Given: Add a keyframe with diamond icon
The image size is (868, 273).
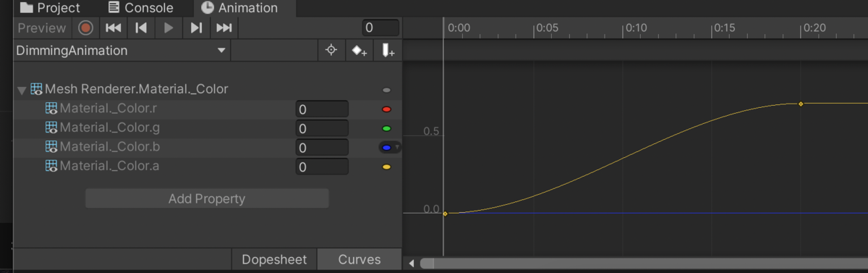Looking at the screenshot, I should [359, 51].
